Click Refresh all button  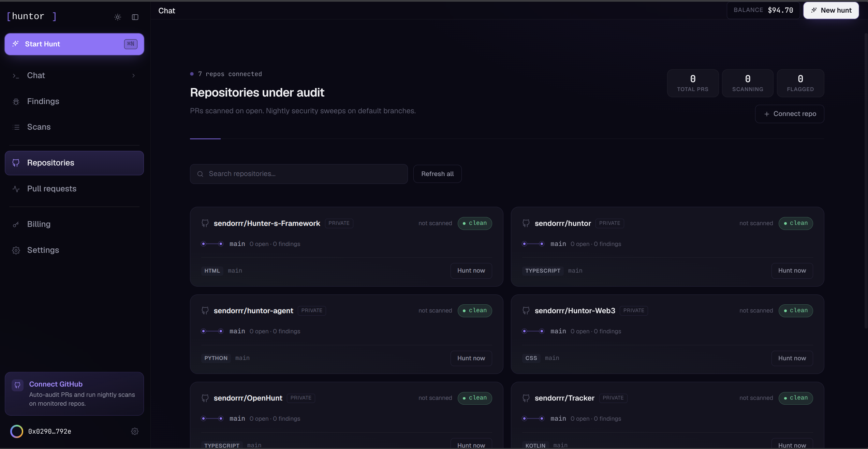(437, 174)
